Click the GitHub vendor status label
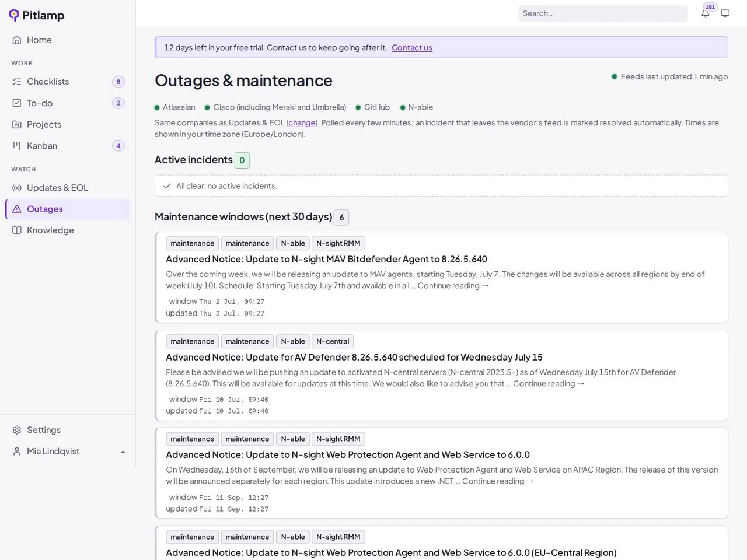The width and height of the screenshot is (747, 560). click(x=377, y=107)
